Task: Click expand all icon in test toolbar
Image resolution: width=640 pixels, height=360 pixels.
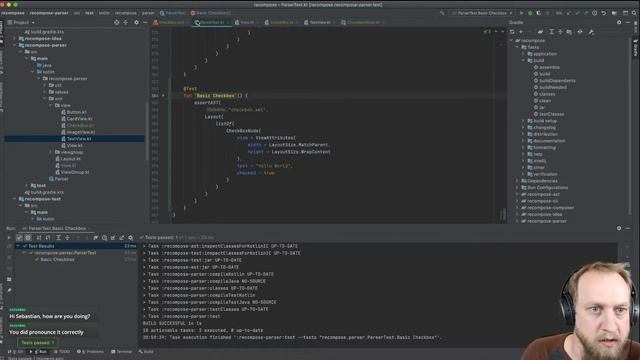Action: point(58,238)
